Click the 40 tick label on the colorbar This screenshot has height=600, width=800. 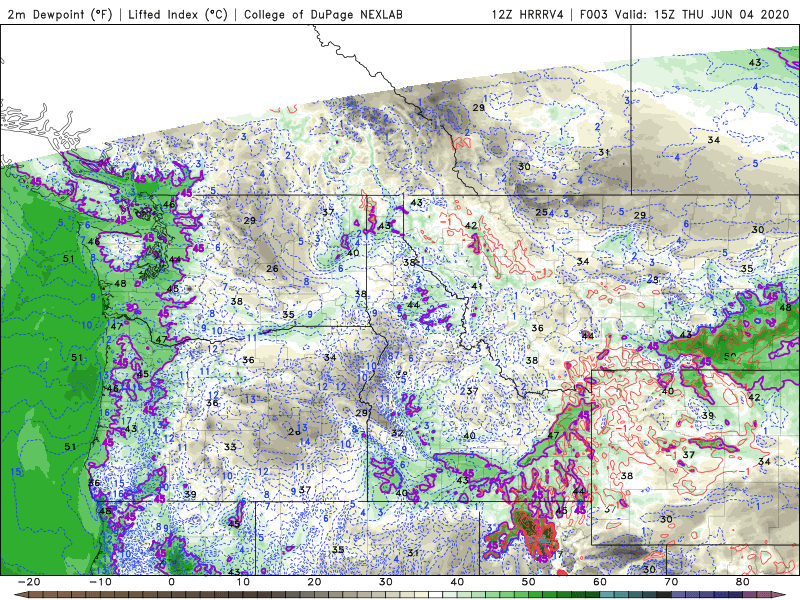click(457, 582)
